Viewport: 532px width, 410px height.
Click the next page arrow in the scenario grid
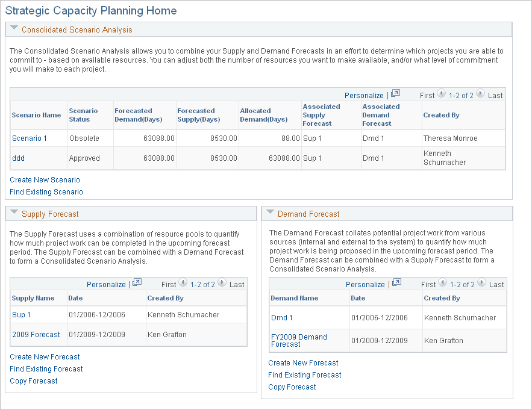point(480,95)
